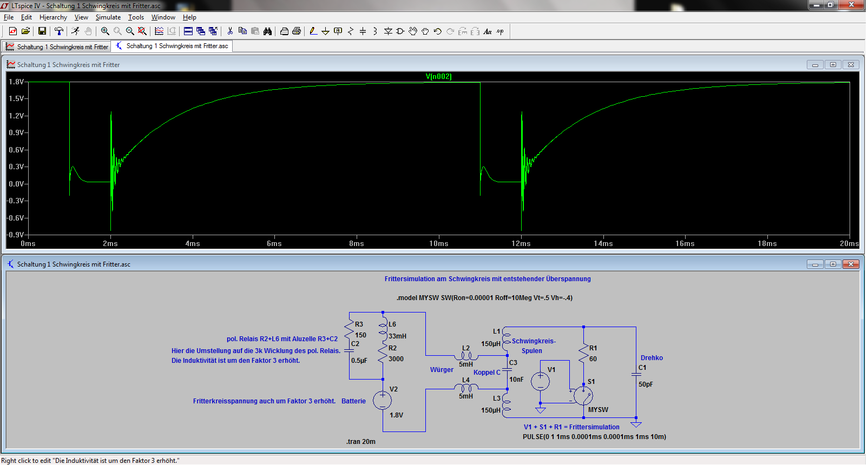Click the Zoom In magnifier icon
Viewport: 868px width, 465px height.
click(105, 31)
